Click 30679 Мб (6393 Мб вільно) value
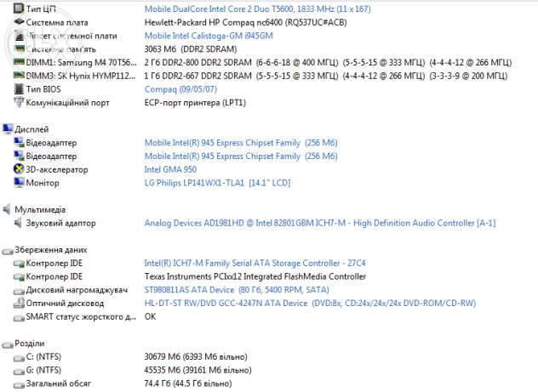 click(196, 356)
